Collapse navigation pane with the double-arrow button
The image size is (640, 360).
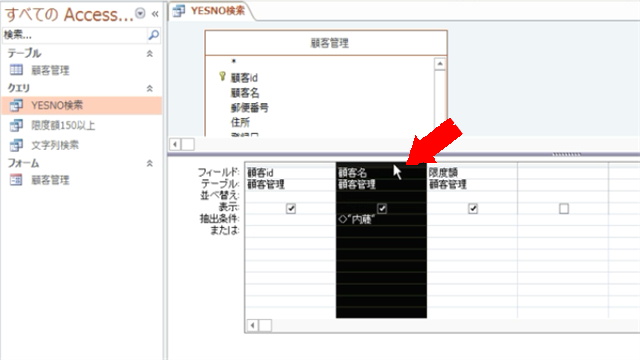(x=155, y=14)
